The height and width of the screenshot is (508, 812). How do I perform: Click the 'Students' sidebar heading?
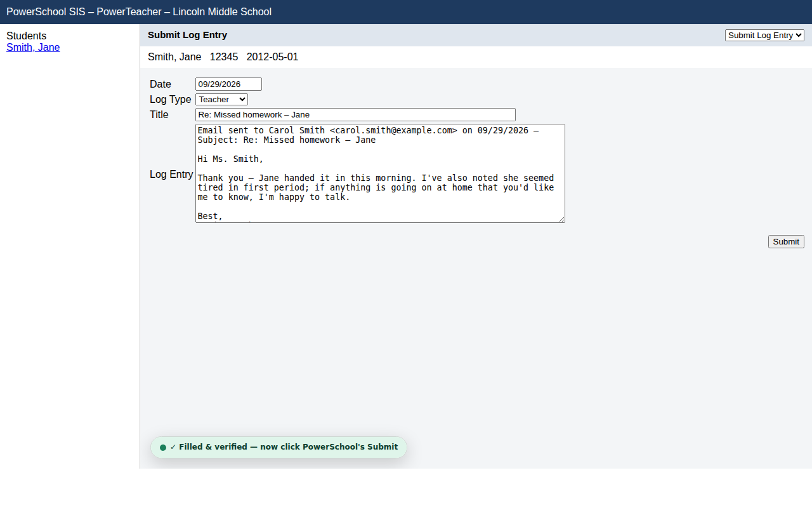26,36
